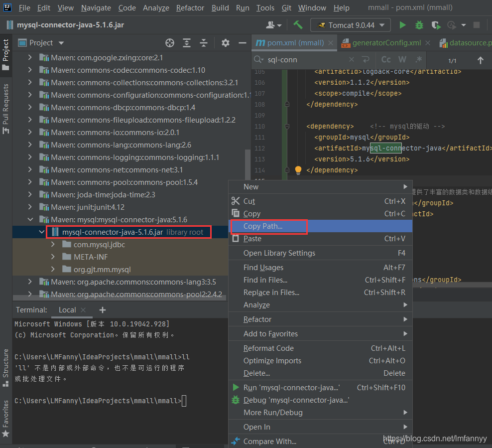Click the new line icon in search
Viewport: 492px width, 448px height.
[x=366, y=59]
